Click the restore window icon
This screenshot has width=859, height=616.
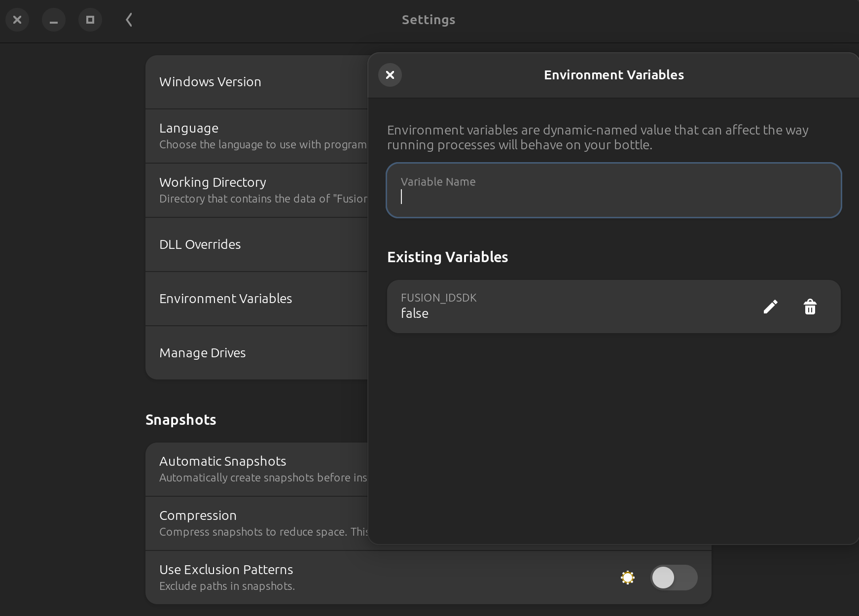tap(90, 20)
